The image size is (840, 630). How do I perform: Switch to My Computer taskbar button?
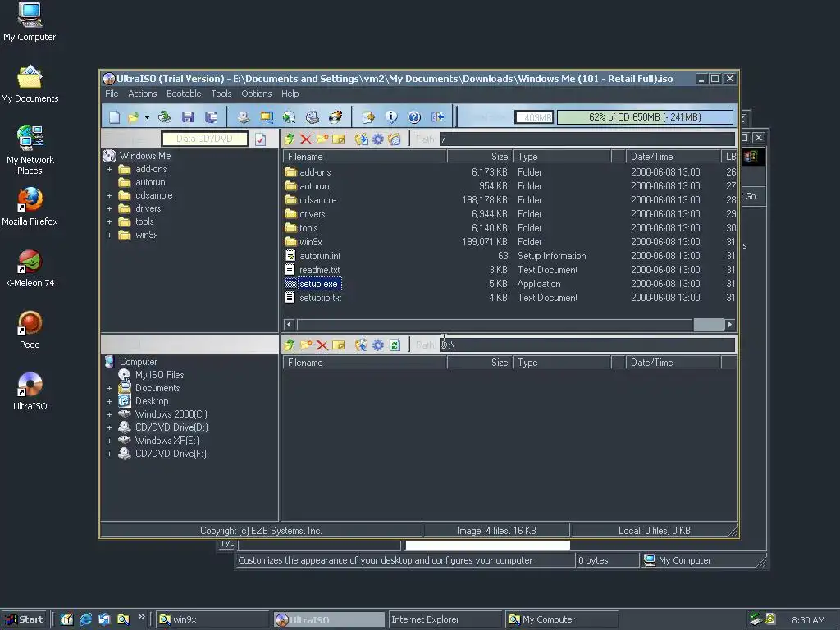[561, 619]
